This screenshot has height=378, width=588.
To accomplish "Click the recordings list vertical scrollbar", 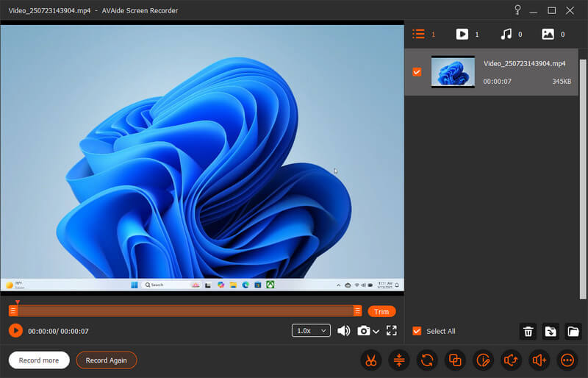I will coord(582,179).
